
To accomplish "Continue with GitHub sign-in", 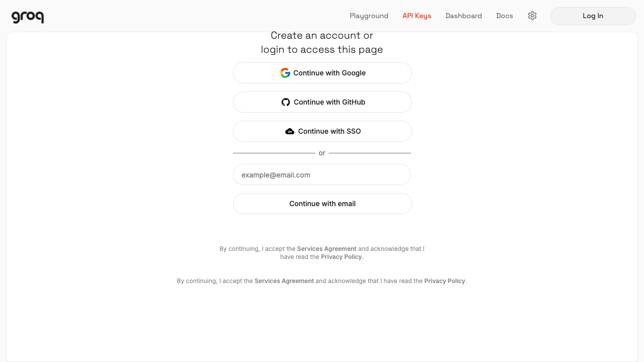I will pyautogui.click(x=323, y=102).
